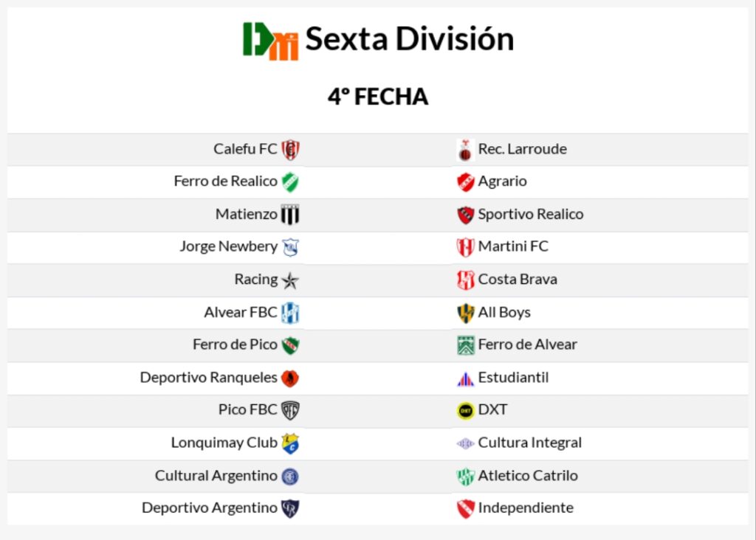The height and width of the screenshot is (540, 756).
Task: Click the Lonquimay Club crest
Action: tap(290, 443)
